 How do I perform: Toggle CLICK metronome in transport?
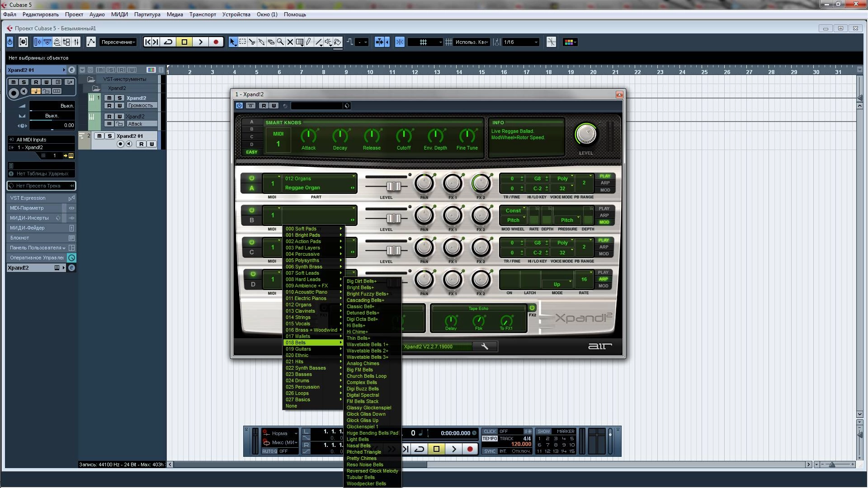pos(490,432)
